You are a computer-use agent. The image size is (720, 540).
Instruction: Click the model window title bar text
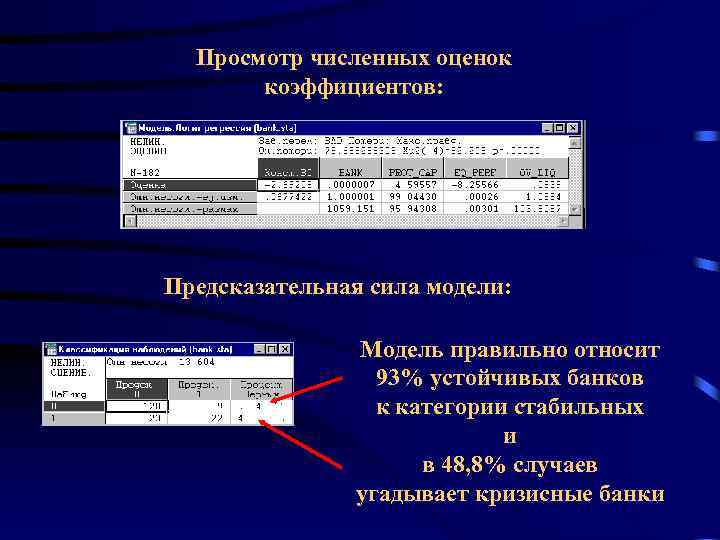[x=217, y=128]
